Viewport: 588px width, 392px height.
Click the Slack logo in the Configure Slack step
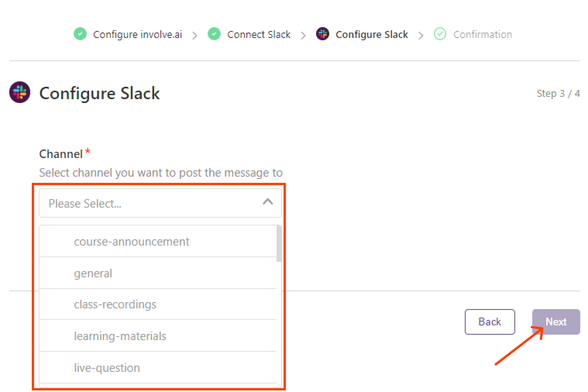tap(323, 34)
